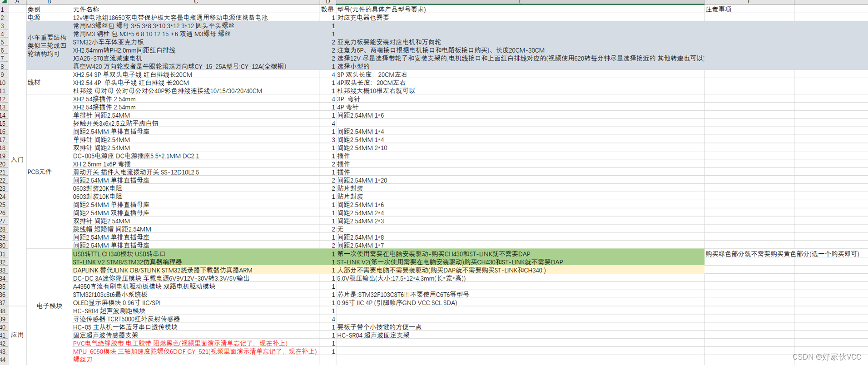The width and height of the screenshot is (868, 365).
Task: Click the 真空W420 万向轮 cell
Action: [x=196, y=66]
